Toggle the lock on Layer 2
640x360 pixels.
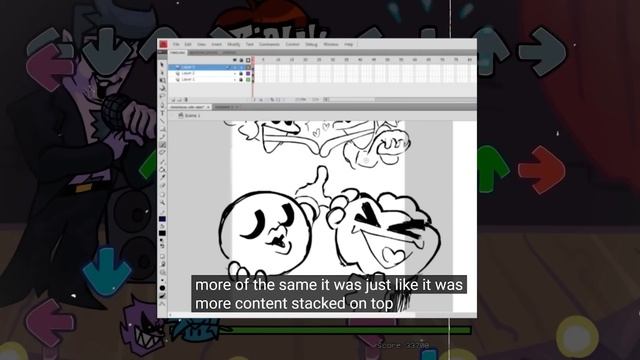[241, 73]
